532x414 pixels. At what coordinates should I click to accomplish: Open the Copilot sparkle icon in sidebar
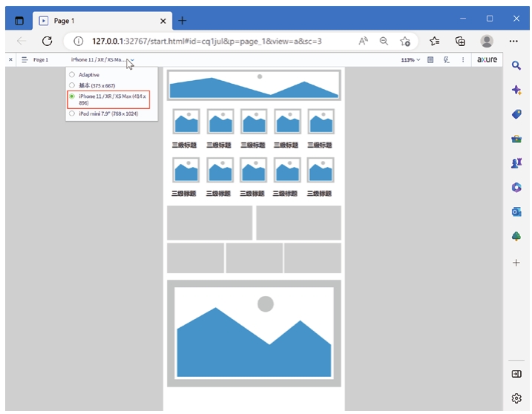[516, 90]
